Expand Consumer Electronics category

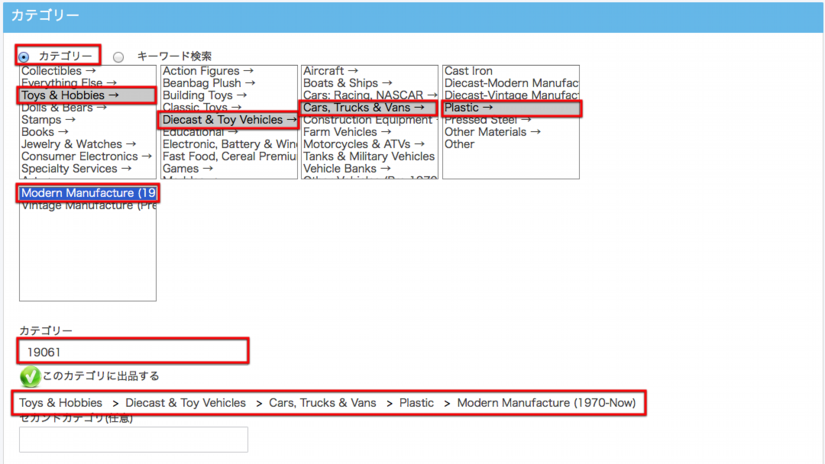[86, 156]
